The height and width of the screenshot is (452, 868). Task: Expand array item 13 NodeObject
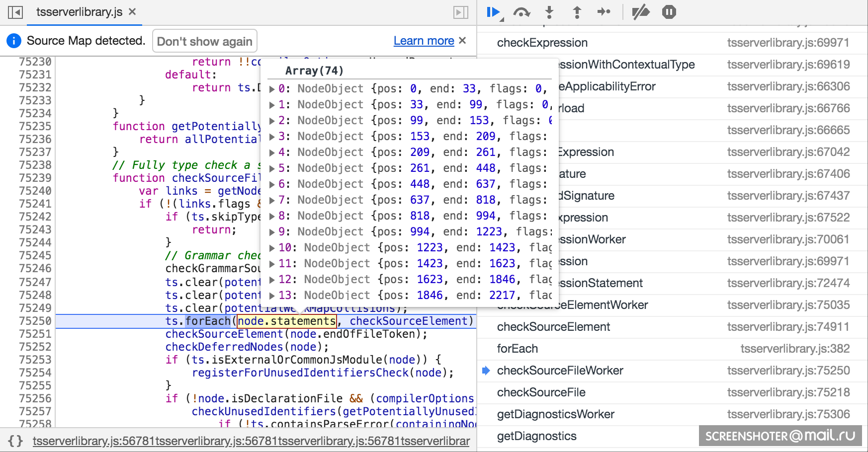[272, 296]
